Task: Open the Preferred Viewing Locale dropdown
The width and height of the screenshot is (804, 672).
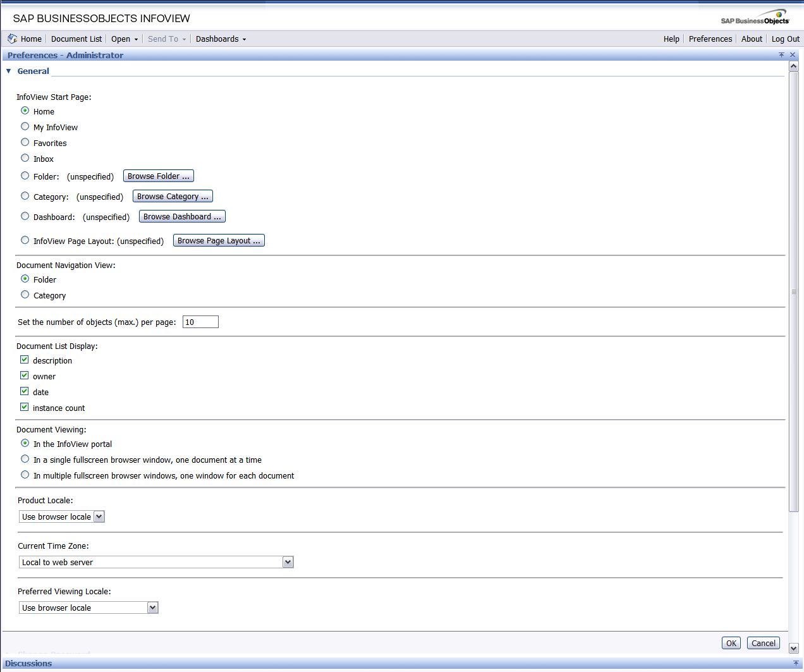Action: pyautogui.click(x=88, y=608)
